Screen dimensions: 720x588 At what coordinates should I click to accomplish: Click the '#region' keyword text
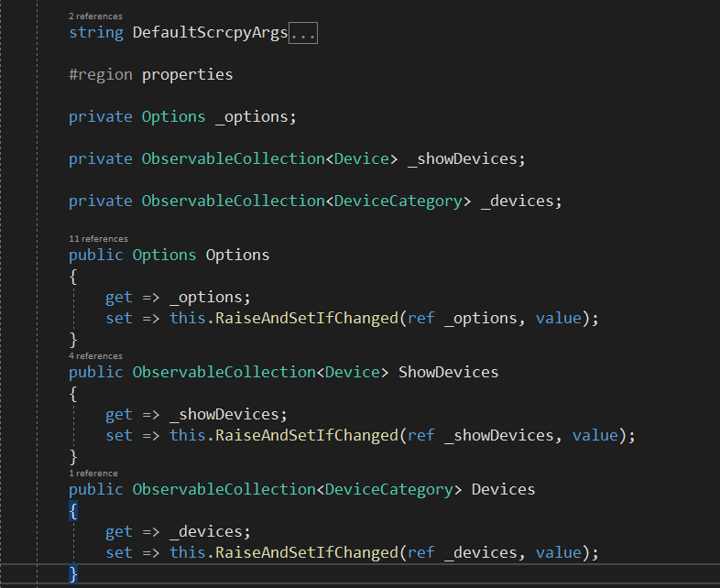tap(101, 74)
